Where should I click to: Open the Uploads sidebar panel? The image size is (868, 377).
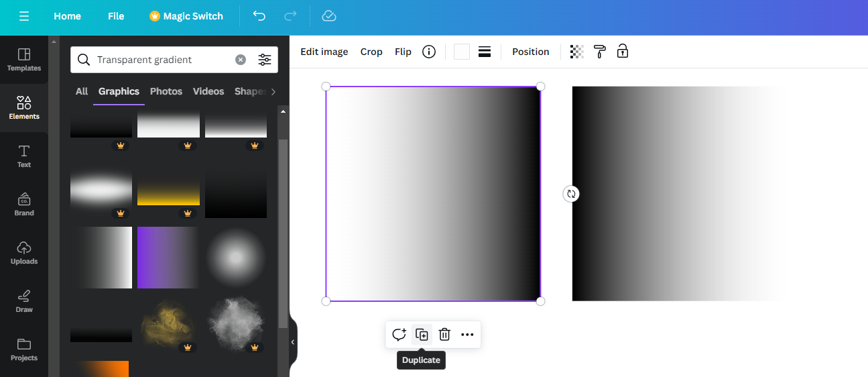24,253
